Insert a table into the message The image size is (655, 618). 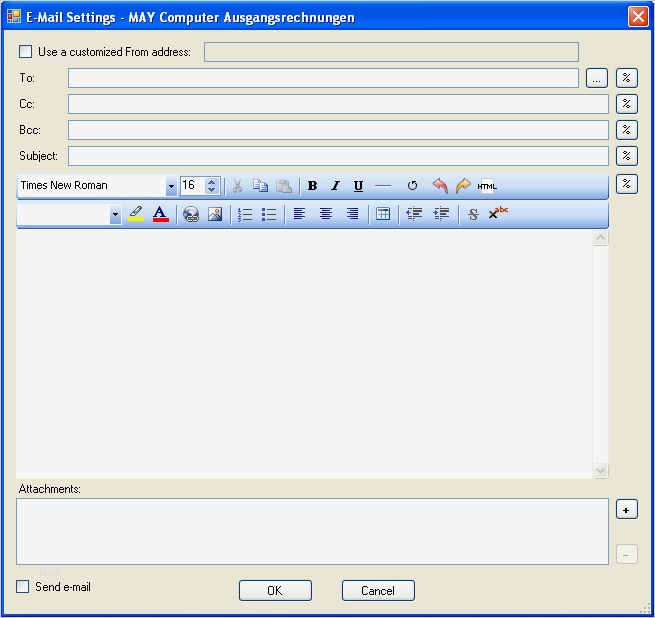pos(383,214)
